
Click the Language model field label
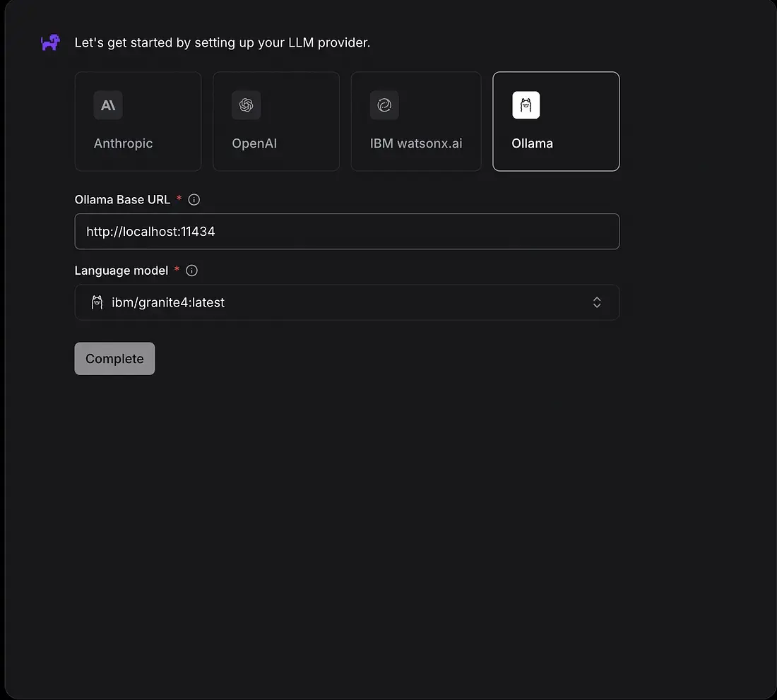[121, 271]
